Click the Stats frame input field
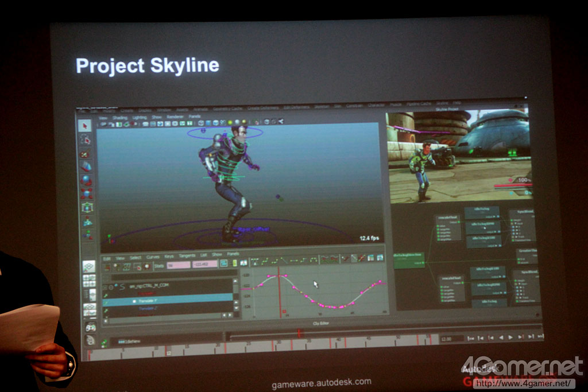Screen dimensions: 588x392 coord(179,265)
